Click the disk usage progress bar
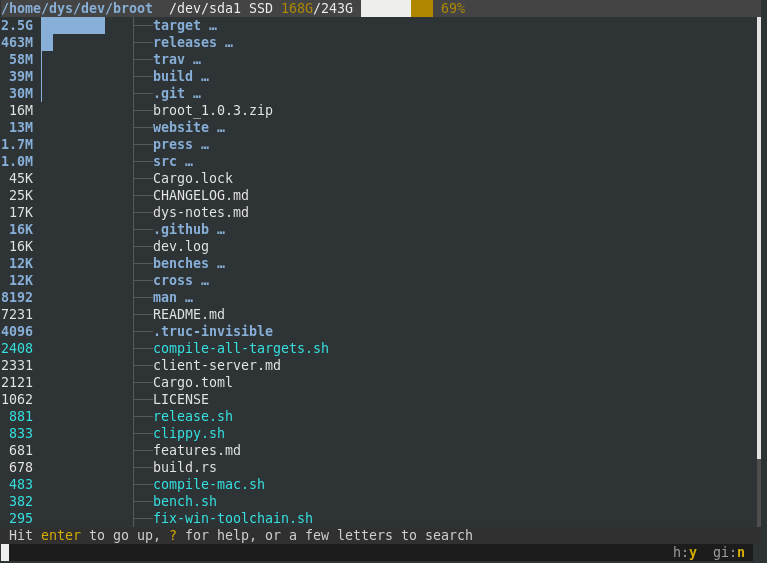Image resolution: width=767 pixels, height=563 pixels. click(x=397, y=8)
